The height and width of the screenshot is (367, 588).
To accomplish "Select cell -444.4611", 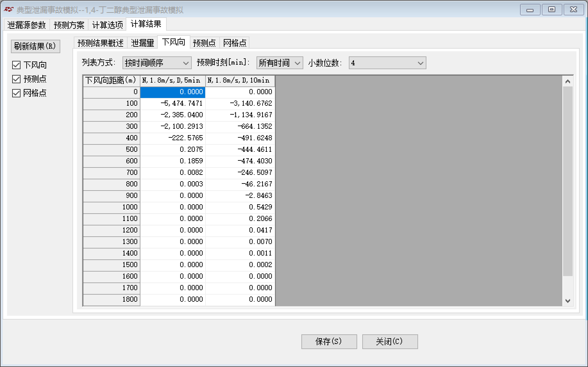I will coord(240,150).
